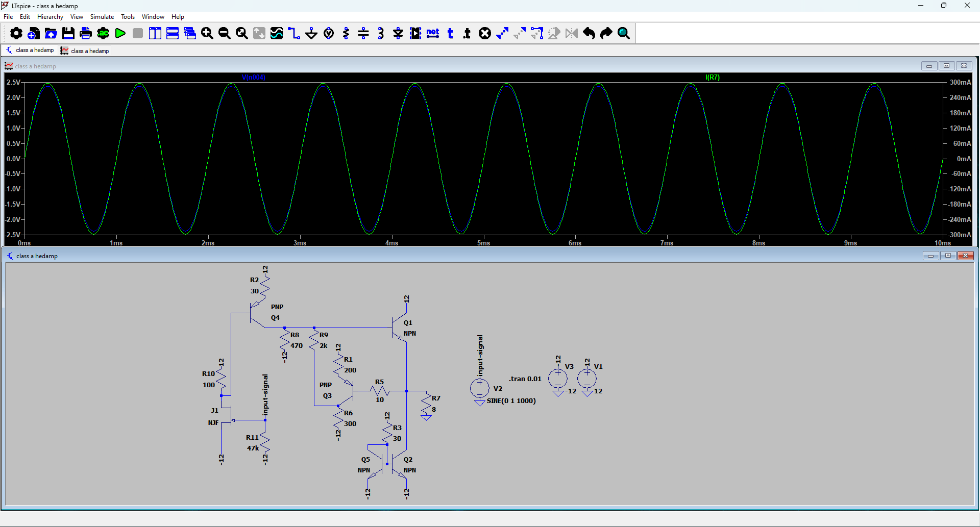The height and width of the screenshot is (527, 980).
Task: Save the schematic with floppy icon
Action: [68, 34]
